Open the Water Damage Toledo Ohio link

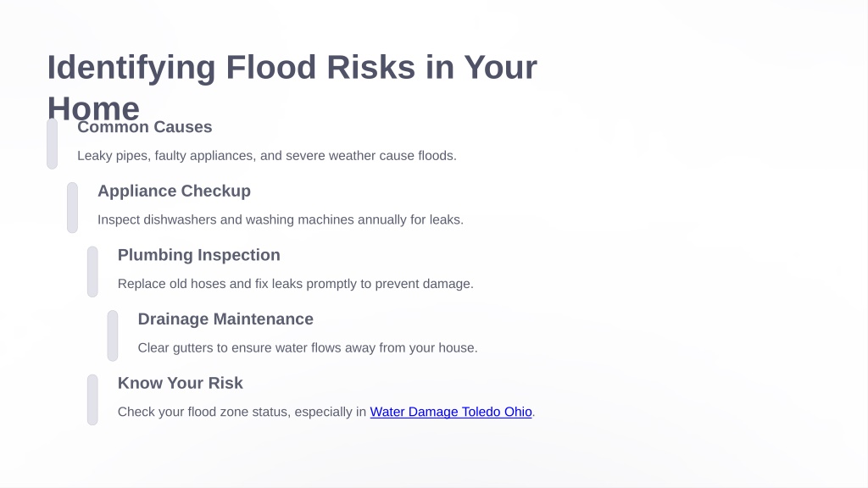pos(451,412)
